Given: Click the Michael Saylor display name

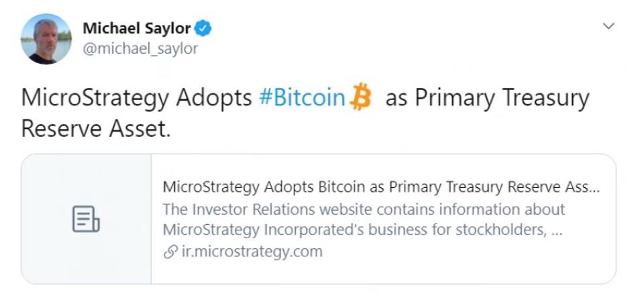Looking at the screenshot, I should (x=136, y=29).
